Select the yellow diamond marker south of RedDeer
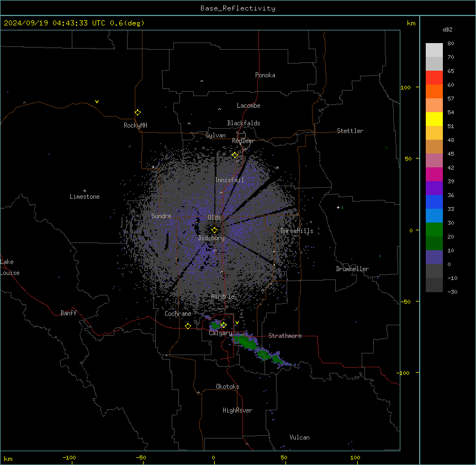476x465 pixels. (235, 155)
